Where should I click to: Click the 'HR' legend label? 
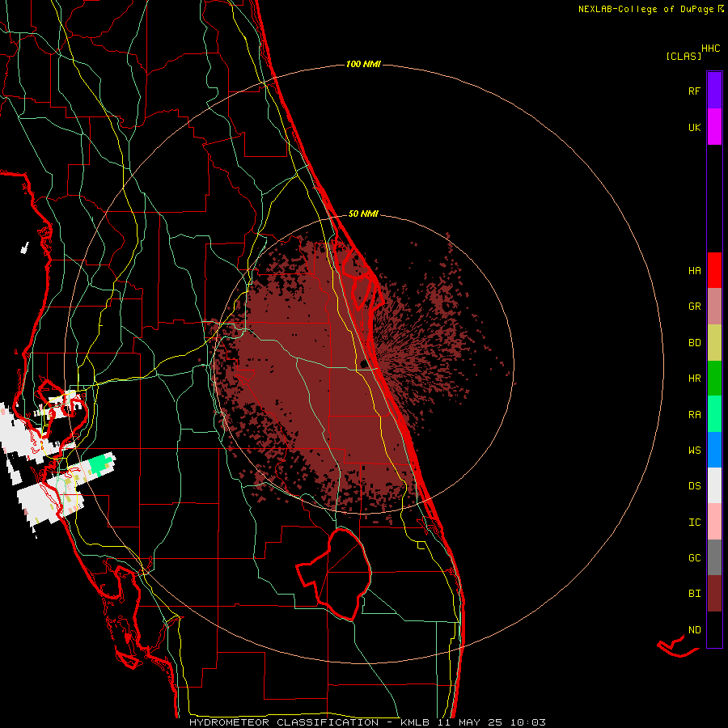(x=694, y=379)
